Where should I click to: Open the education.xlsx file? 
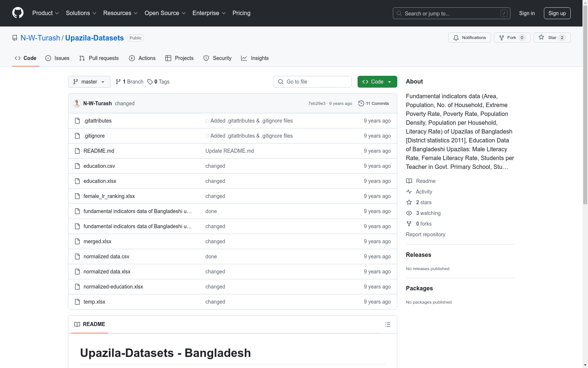point(100,181)
